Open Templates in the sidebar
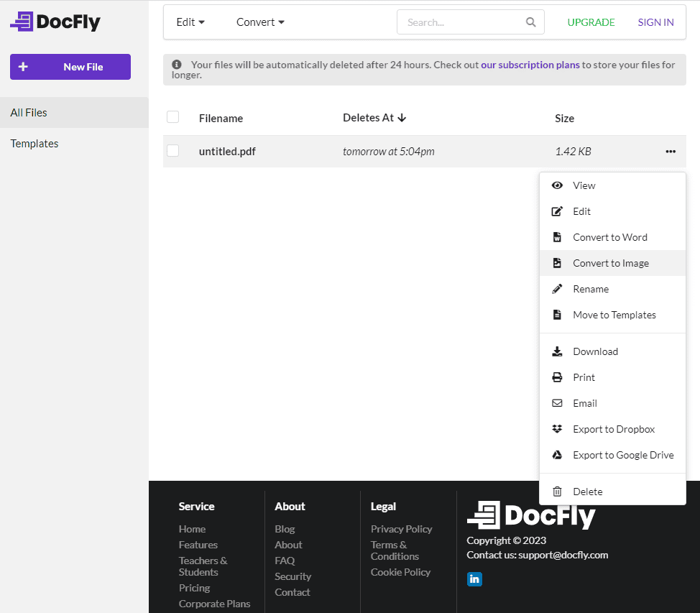The image size is (700, 613). coord(74,143)
